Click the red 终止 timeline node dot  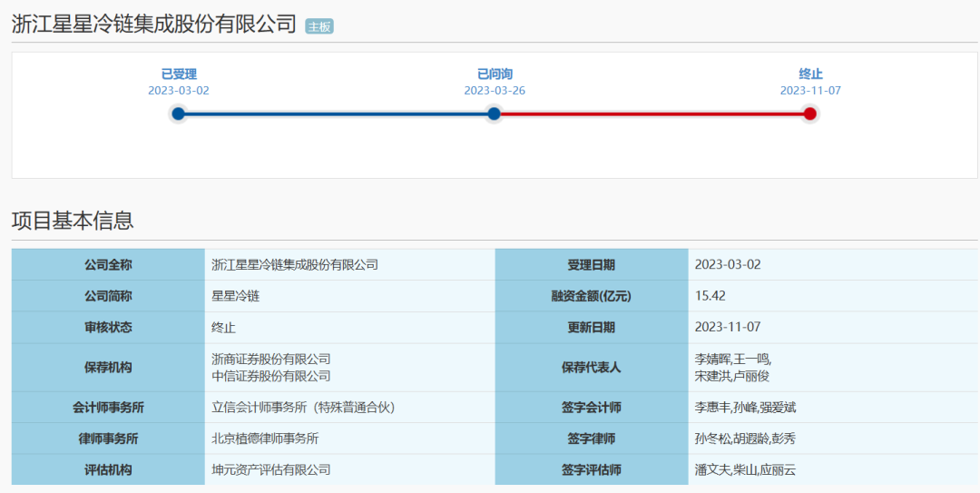pos(809,113)
